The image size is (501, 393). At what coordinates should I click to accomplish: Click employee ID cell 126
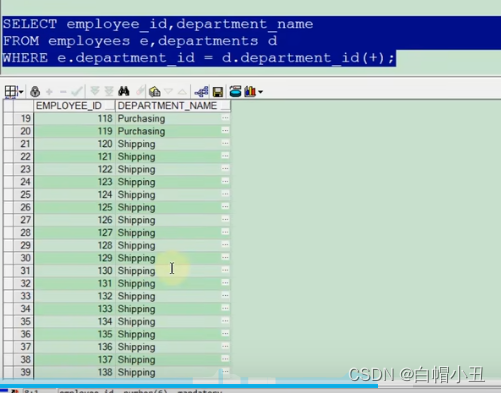(74, 220)
